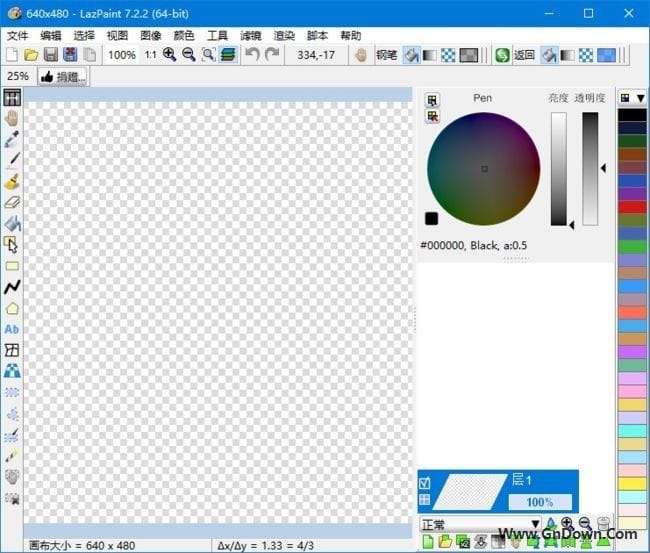Choose texture fill for the pen
Viewport: 650px width, 553px height.
pos(469,55)
